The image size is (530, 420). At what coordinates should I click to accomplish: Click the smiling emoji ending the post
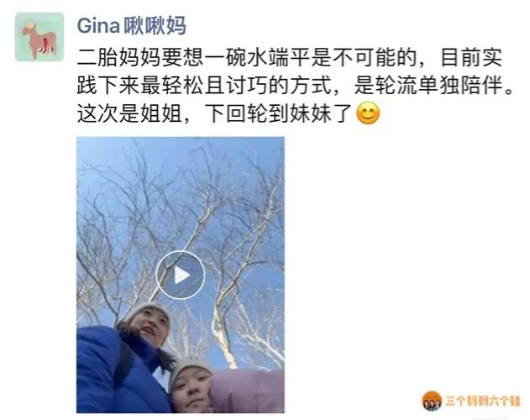click(368, 113)
